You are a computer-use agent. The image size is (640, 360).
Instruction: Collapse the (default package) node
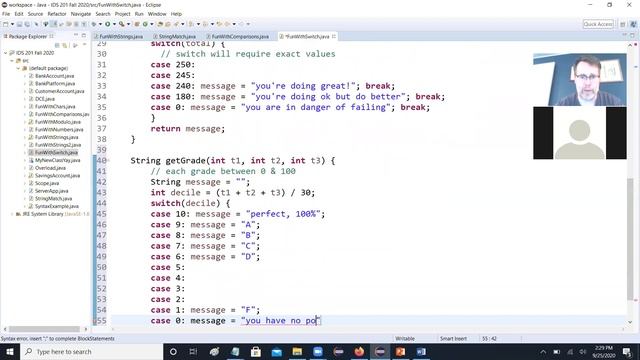(18, 68)
